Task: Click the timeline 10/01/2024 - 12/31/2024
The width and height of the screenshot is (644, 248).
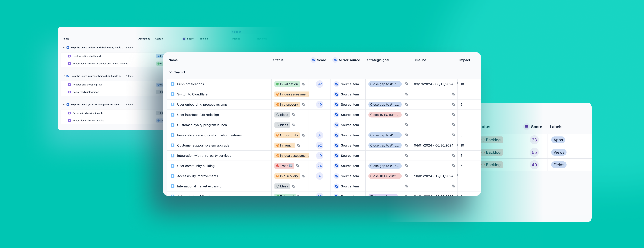Action: coord(434,176)
